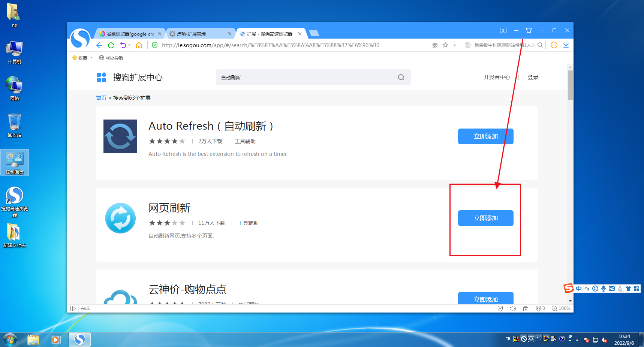
Task: Open the file explorer icon on the taskbar
Action: click(x=33, y=340)
